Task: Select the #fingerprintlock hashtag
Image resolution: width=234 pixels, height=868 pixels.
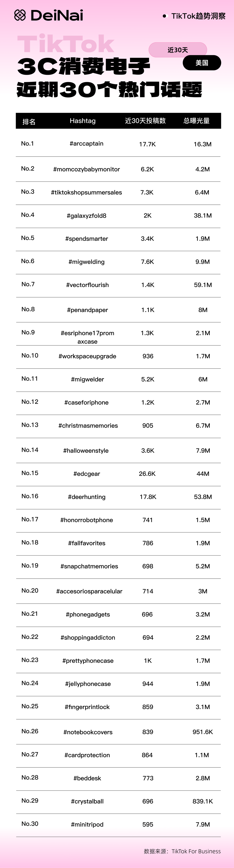Action: pyautogui.click(x=87, y=707)
